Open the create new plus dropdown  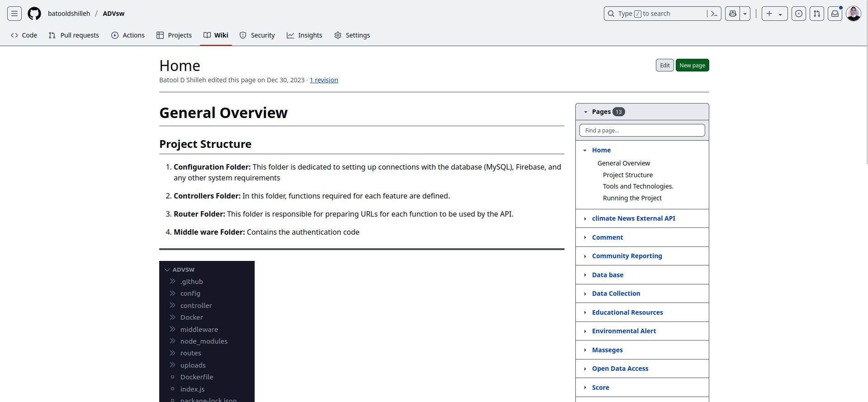click(x=774, y=14)
